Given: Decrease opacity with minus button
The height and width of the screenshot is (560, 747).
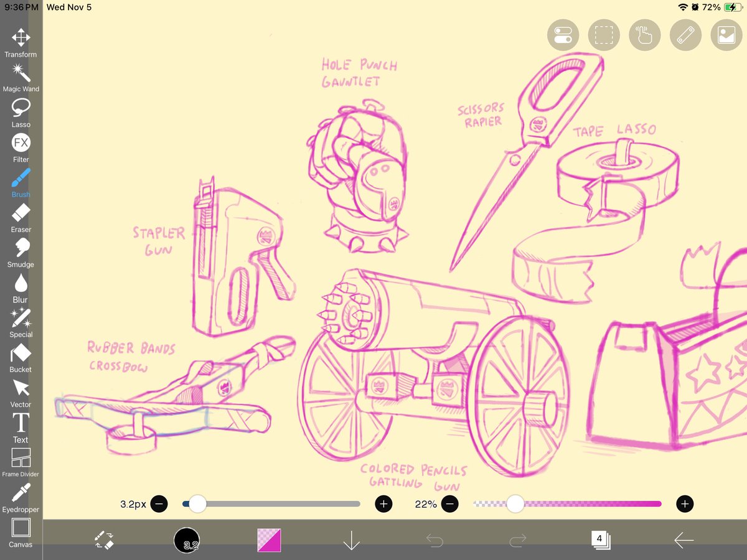Looking at the screenshot, I should point(449,504).
